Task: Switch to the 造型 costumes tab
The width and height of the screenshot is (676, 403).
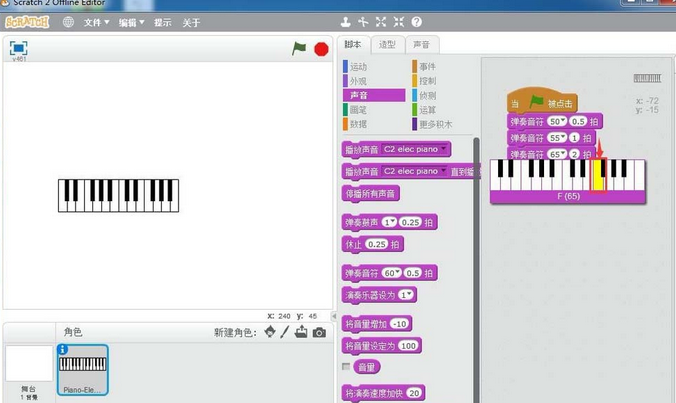Action: coord(387,45)
